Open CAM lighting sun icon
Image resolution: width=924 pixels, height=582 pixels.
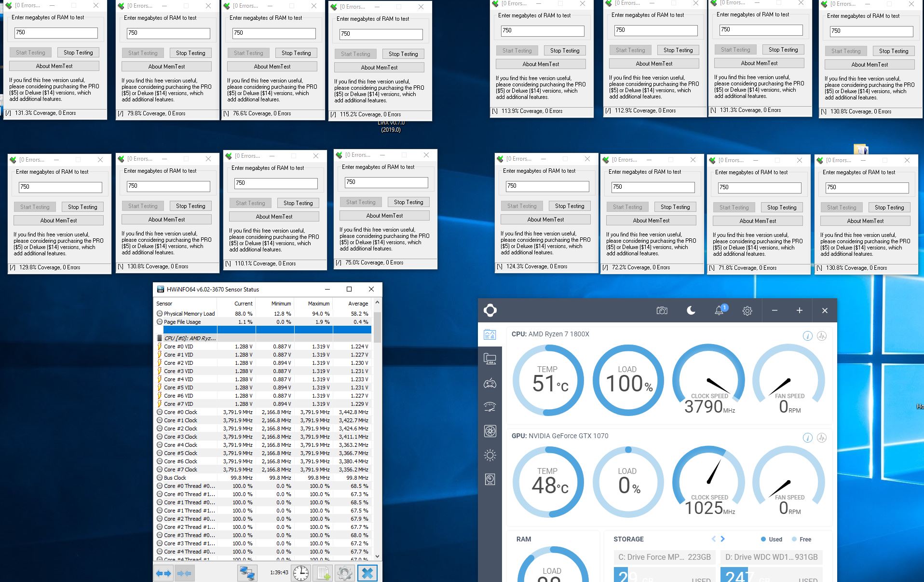pos(490,455)
